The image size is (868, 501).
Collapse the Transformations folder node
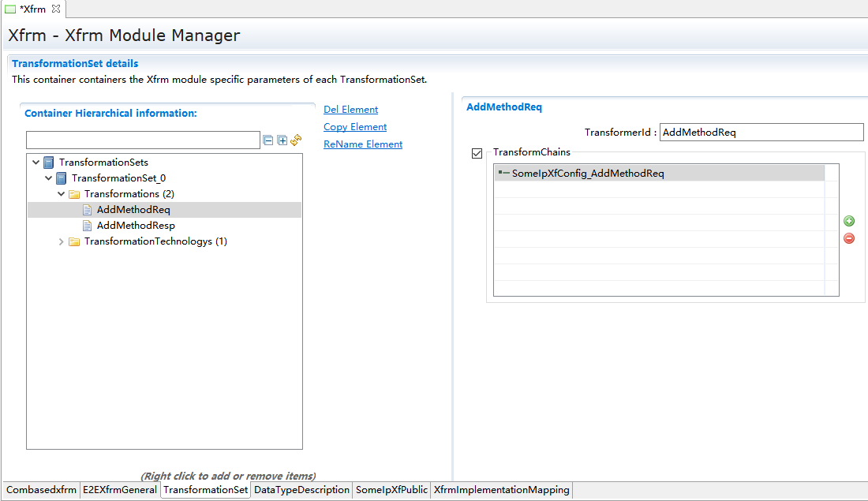[62, 194]
